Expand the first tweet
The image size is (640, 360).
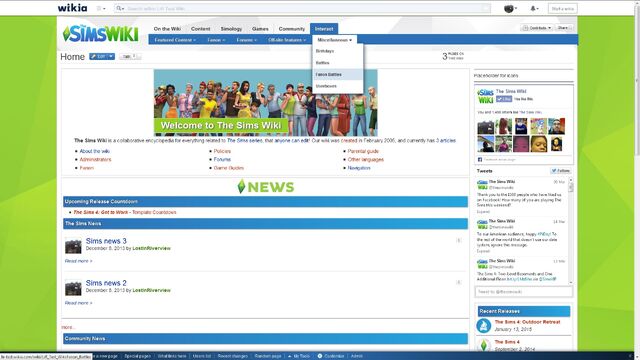483,212
